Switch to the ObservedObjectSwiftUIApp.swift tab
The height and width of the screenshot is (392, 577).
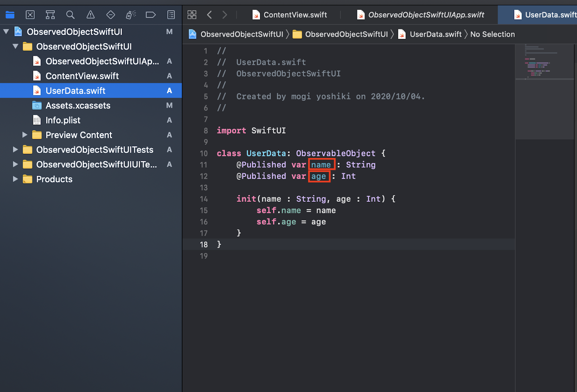click(x=420, y=15)
